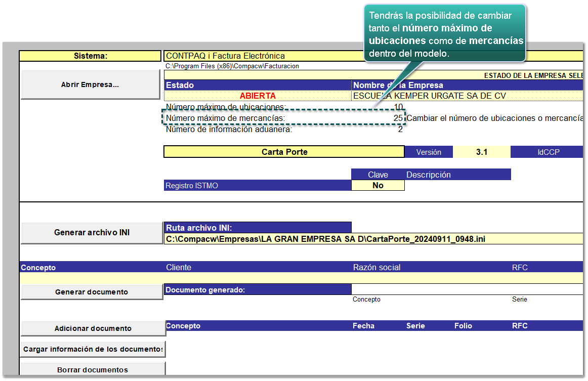Screen dimensions: 588x381
Task: Select the Número máximo de ubicaciones value
Action: click(398, 107)
